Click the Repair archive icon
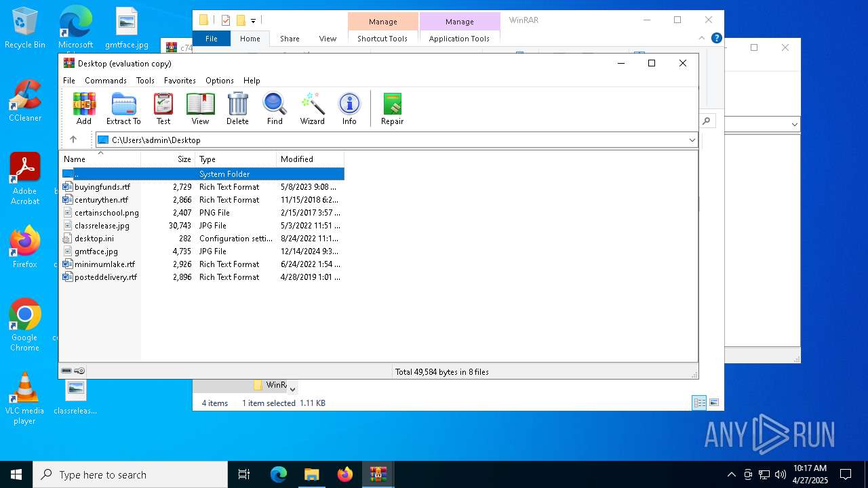The image size is (868, 488). coord(392,109)
